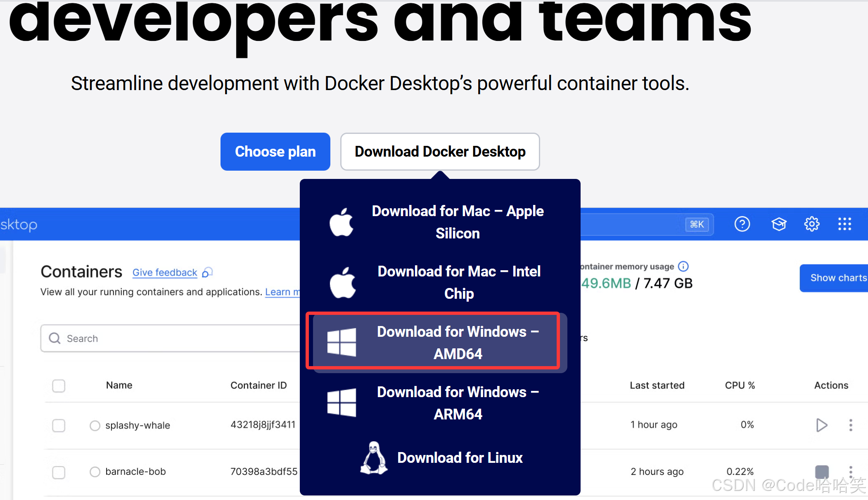868x500 pixels.
Task: Click the container memory usage info icon
Action: point(683,267)
